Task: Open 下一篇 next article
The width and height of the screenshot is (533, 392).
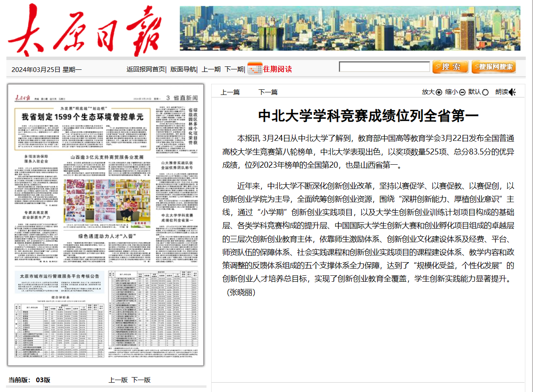Action: click(268, 92)
